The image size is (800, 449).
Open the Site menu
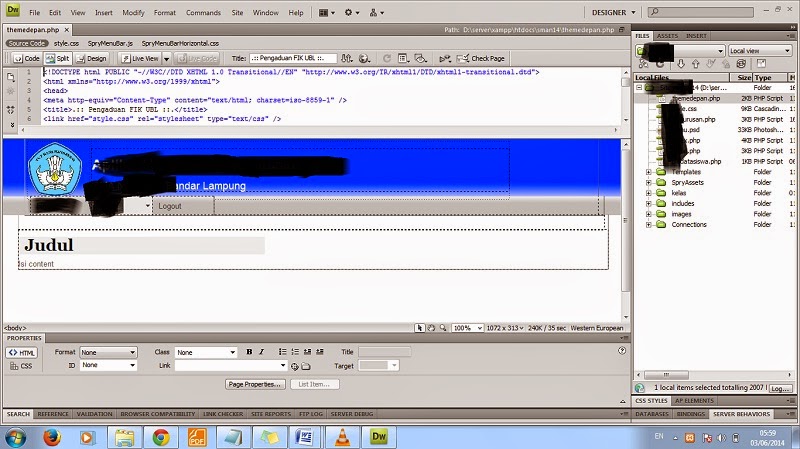click(237, 13)
